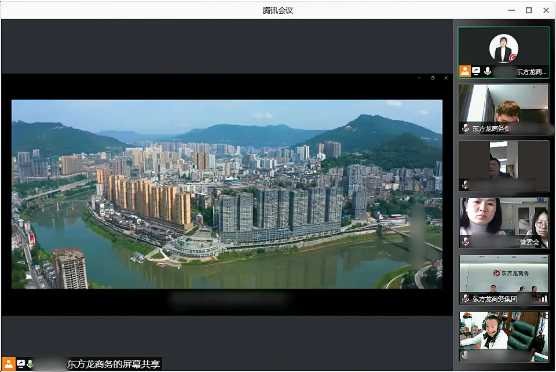
Task: Close the 腾讯会议 window
Action: [x=546, y=10]
